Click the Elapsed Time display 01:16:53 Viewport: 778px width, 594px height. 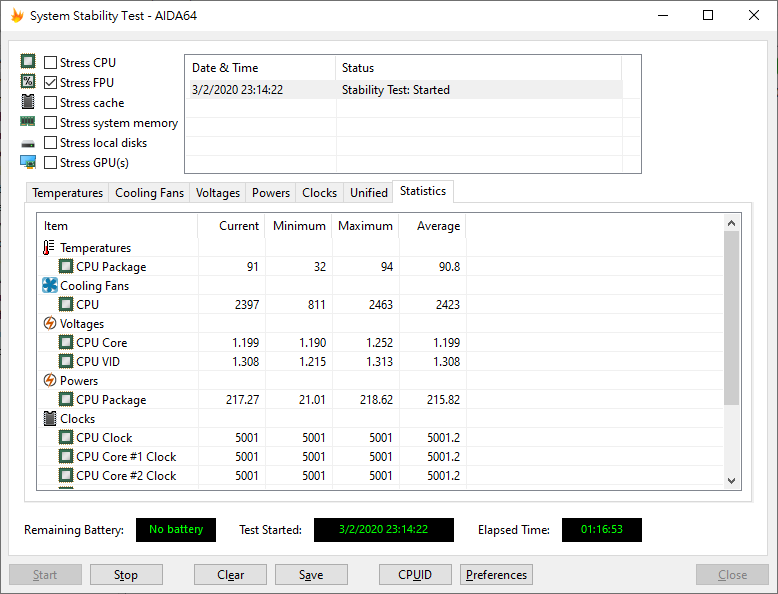click(x=601, y=529)
